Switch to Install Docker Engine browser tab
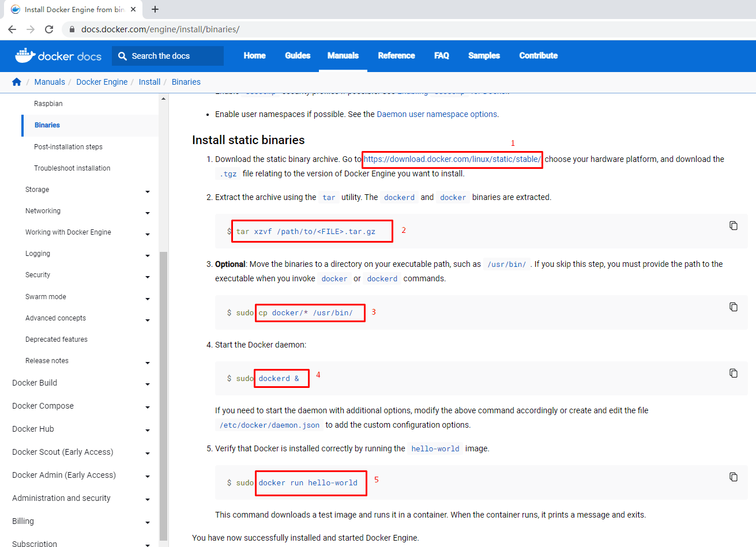The height and width of the screenshot is (547, 756). (x=72, y=9)
